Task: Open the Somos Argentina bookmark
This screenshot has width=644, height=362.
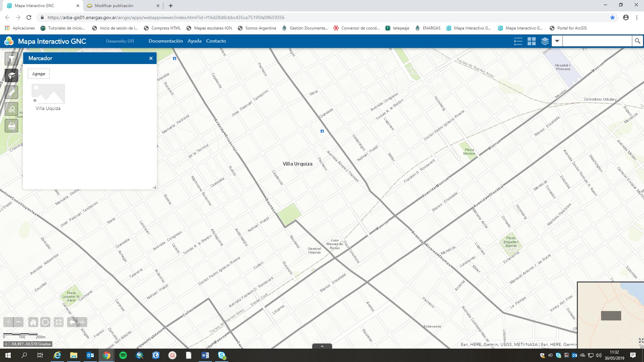Action: click(x=257, y=28)
